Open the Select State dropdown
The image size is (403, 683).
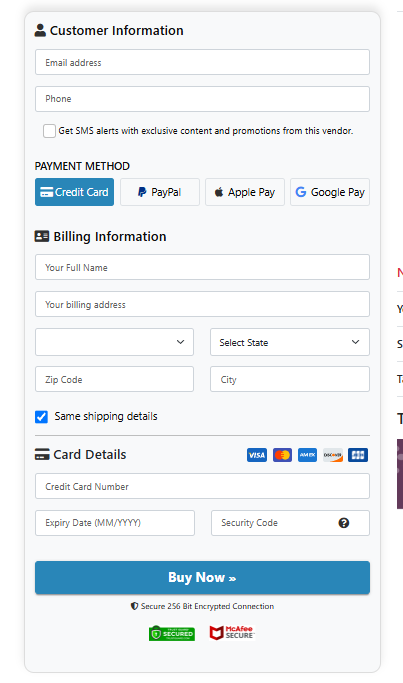point(290,342)
